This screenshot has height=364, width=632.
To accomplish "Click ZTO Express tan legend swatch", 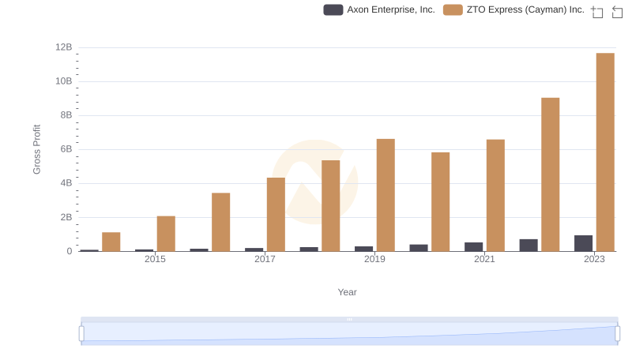I will coord(453,9).
